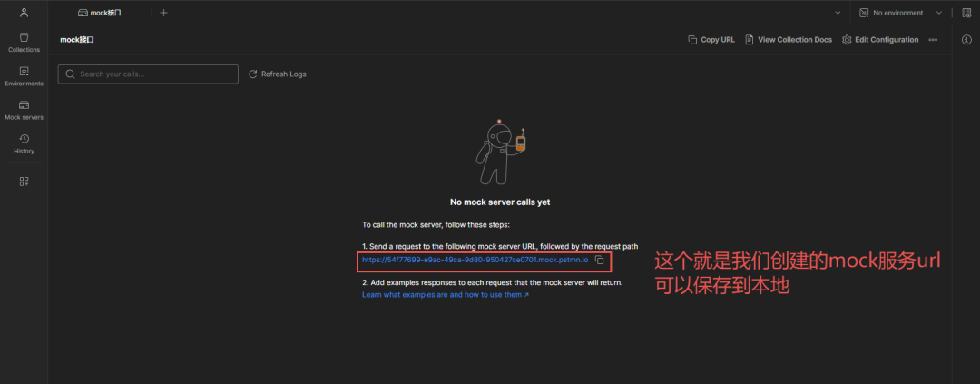
Task: Click the No mock server calls yet heading
Action: click(500, 202)
